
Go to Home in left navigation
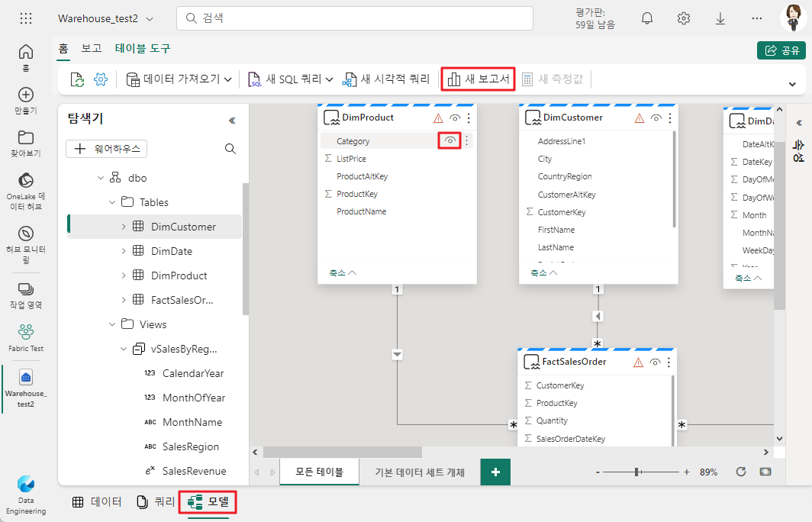tap(26, 57)
